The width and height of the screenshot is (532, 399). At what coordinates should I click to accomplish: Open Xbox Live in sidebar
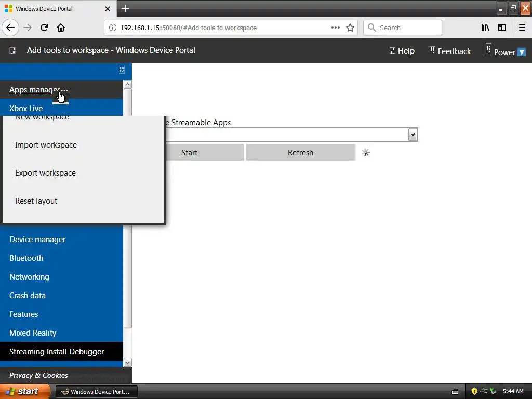click(x=61, y=108)
